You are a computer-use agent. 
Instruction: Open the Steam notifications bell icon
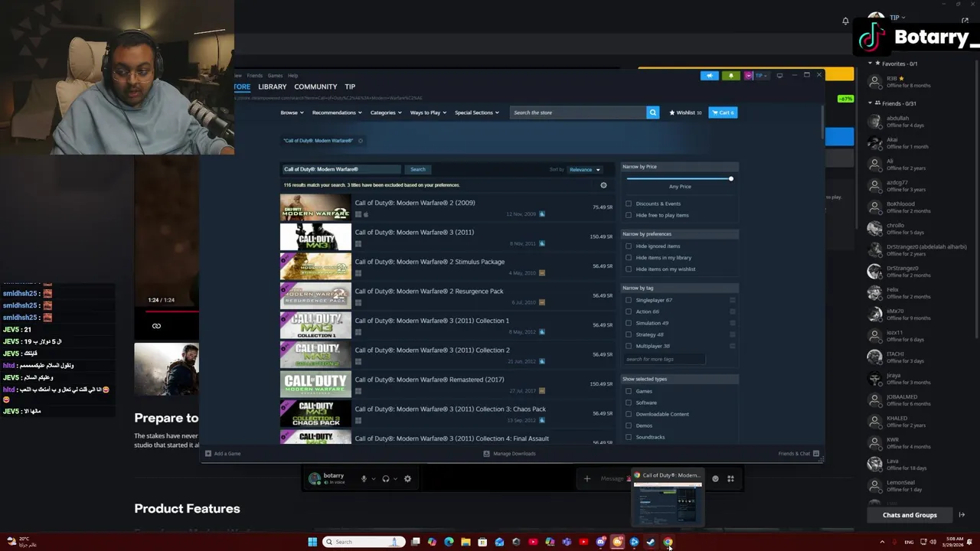click(730, 75)
